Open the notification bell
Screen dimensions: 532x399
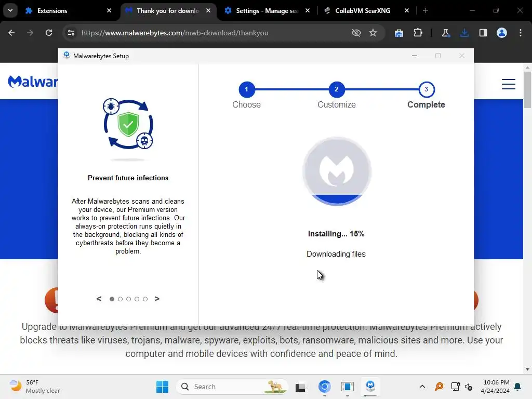(518, 387)
